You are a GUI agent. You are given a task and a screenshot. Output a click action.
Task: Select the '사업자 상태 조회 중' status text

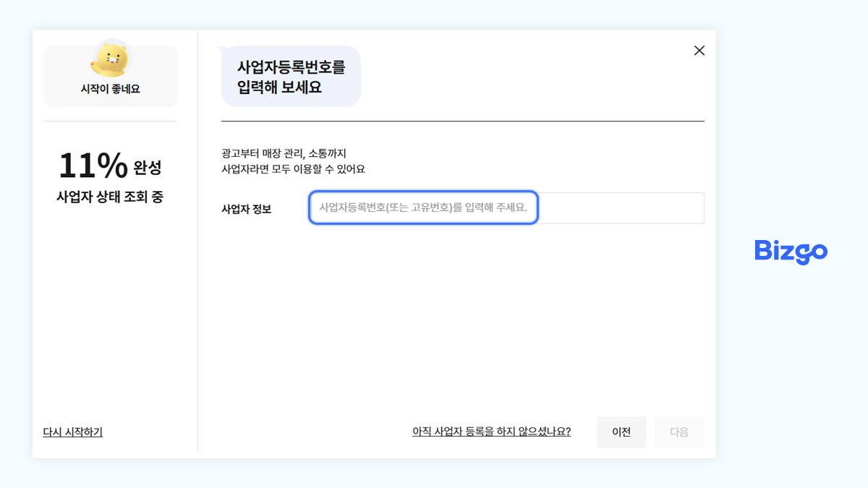tap(110, 196)
